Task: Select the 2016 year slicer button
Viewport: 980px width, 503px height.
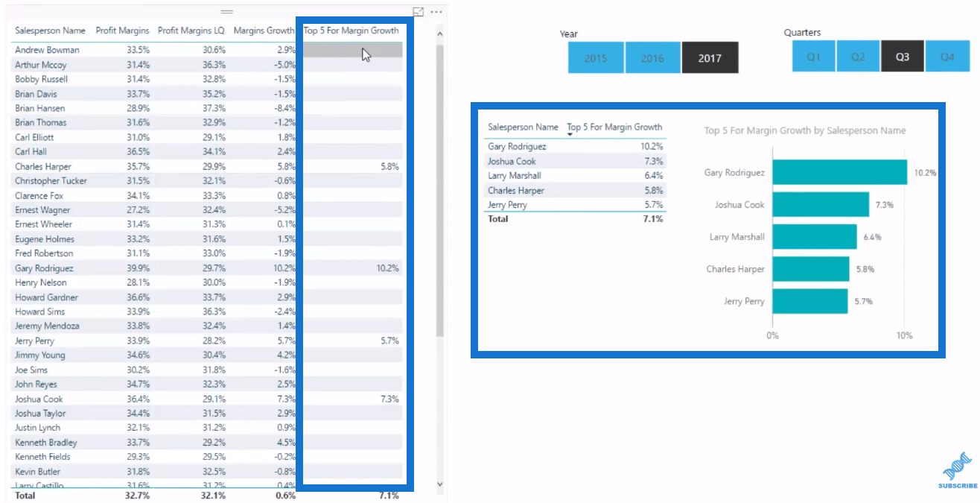Action: pyautogui.click(x=652, y=57)
